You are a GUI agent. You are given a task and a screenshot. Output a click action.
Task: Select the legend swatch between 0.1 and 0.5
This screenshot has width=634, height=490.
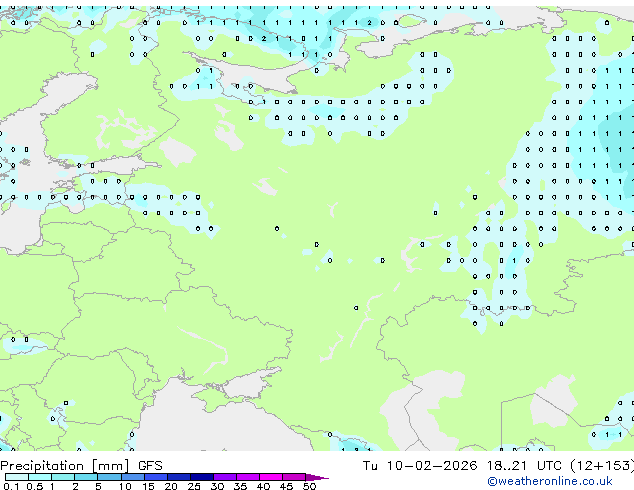pyautogui.click(x=17, y=477)
